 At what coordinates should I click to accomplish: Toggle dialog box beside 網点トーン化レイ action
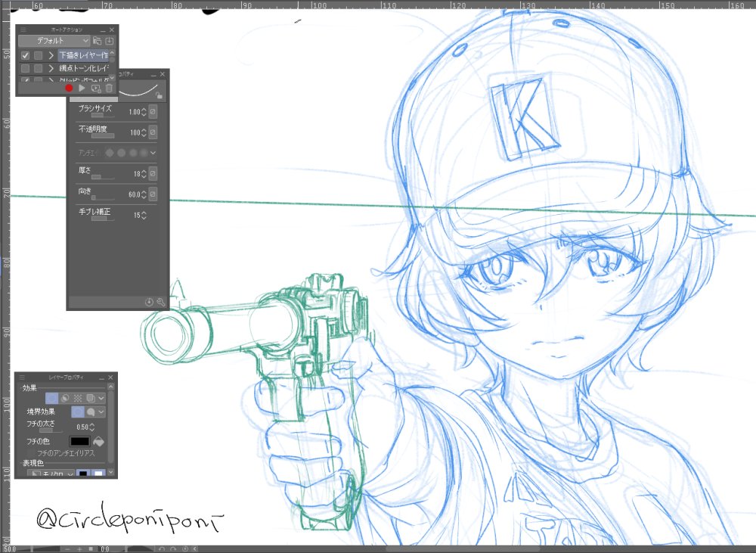click(39, 69)
